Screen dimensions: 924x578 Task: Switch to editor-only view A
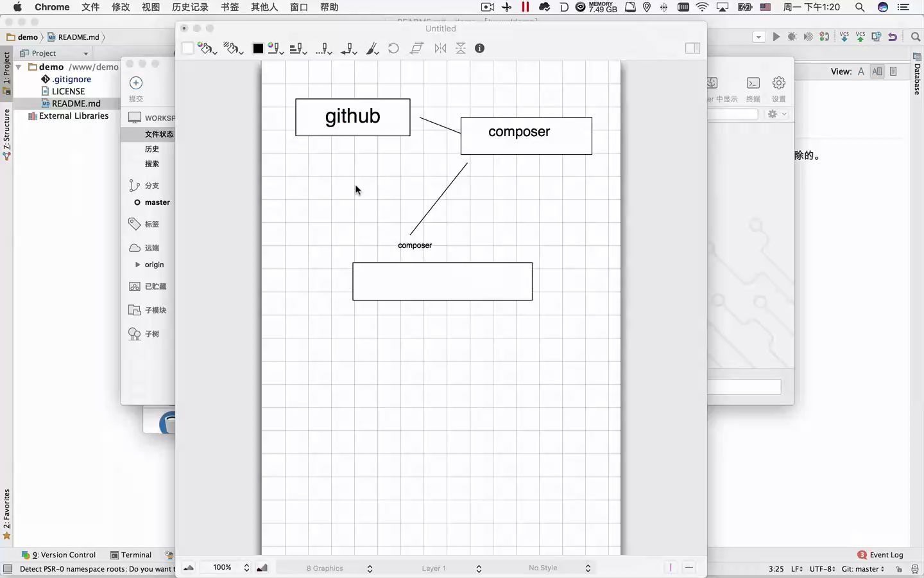click(861, 71)
